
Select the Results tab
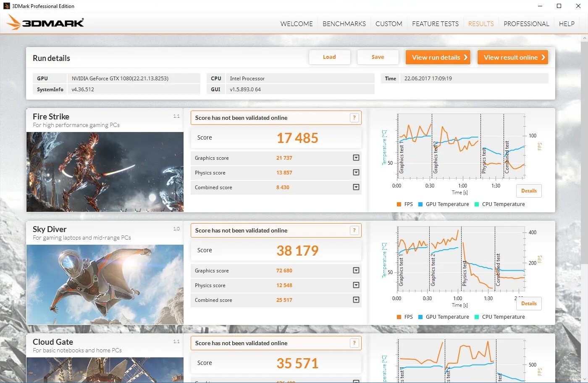(481, 24)
